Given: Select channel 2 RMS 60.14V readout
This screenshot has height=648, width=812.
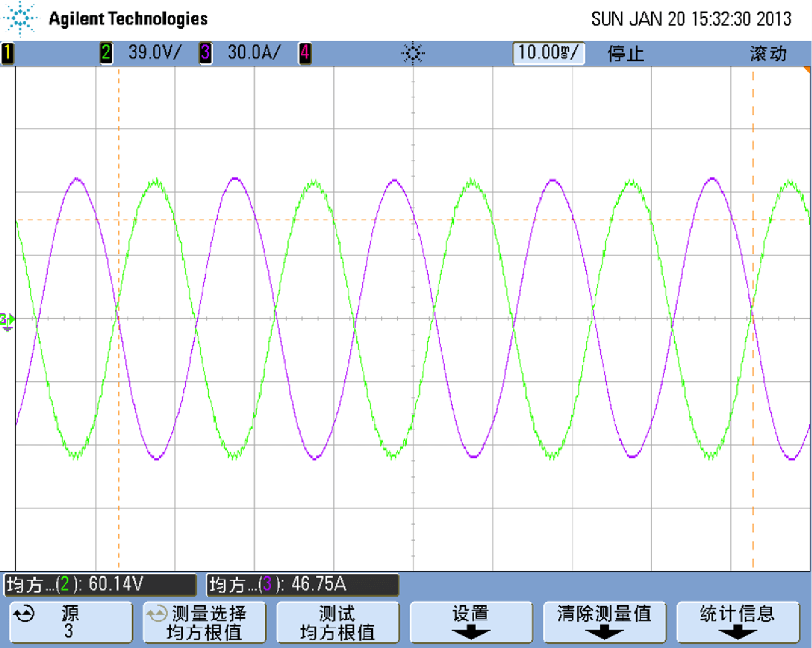Looking at the screenshot, I should (x=100, y=584).
